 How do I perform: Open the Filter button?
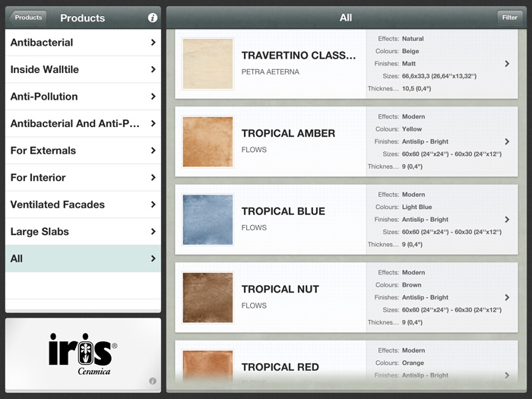pos(508,17)
